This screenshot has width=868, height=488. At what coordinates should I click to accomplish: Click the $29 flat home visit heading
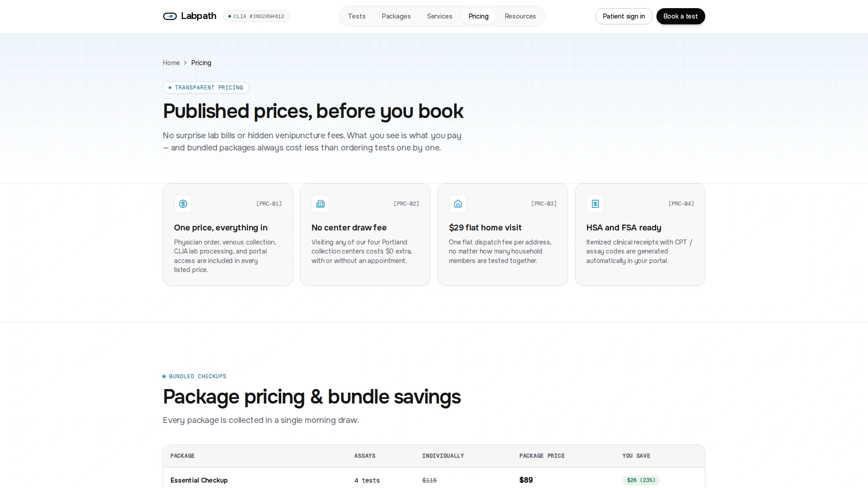(x=485, y=228)
